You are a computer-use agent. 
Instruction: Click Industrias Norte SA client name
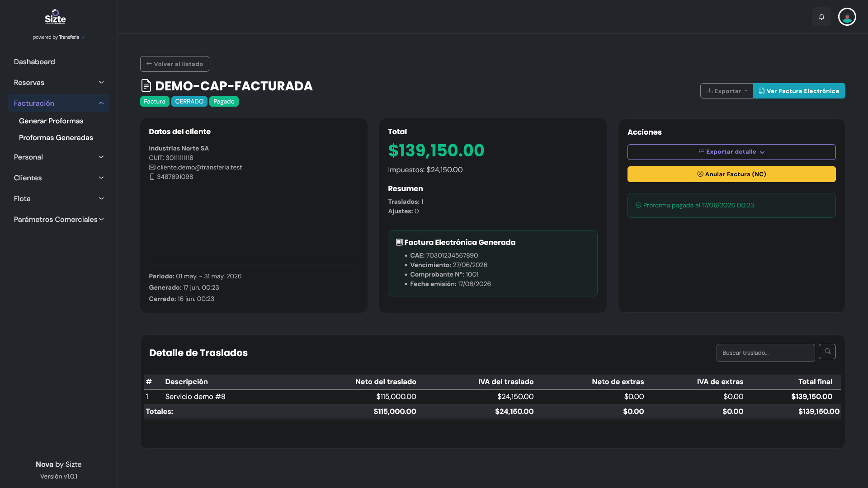pyautogui.click(x=179, y=148)
